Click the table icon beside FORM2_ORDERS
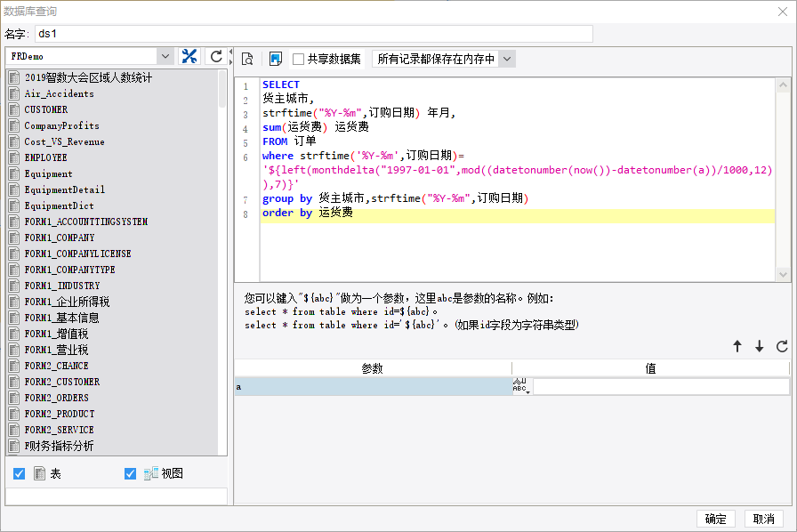 coord(14,398)
